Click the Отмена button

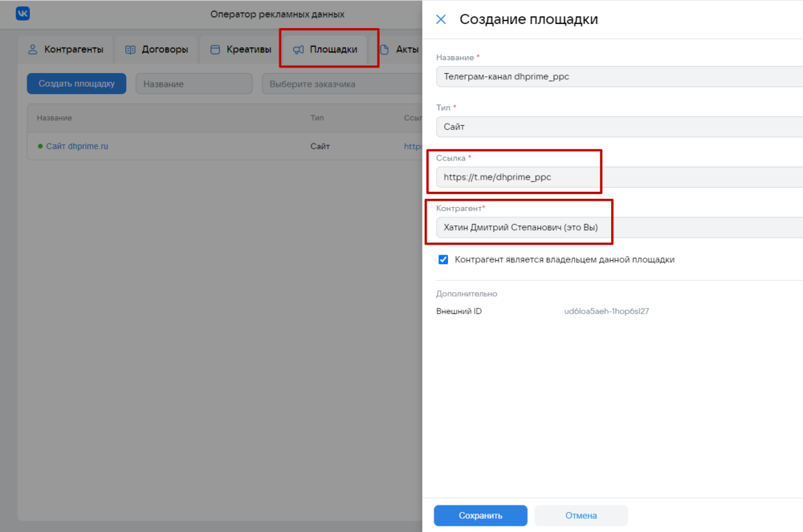(581, 516)
